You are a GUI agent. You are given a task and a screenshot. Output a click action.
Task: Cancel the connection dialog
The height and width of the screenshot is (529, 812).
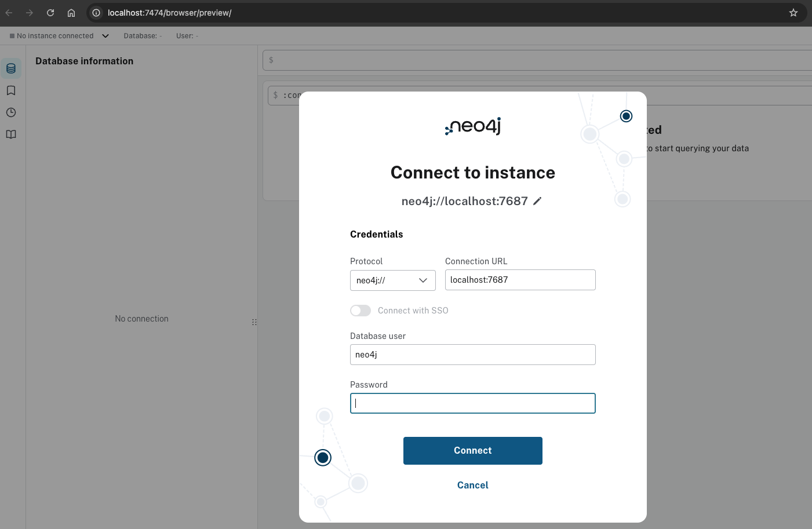point(472,486)
